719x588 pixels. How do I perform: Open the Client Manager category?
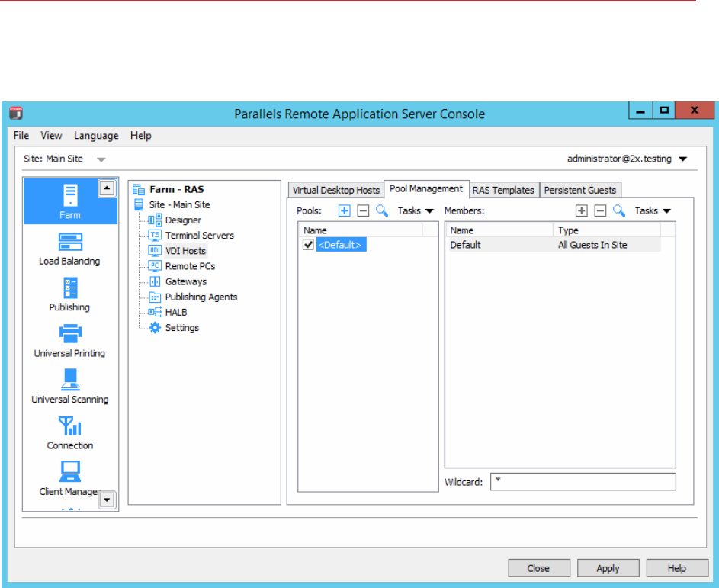click(69, 479)
